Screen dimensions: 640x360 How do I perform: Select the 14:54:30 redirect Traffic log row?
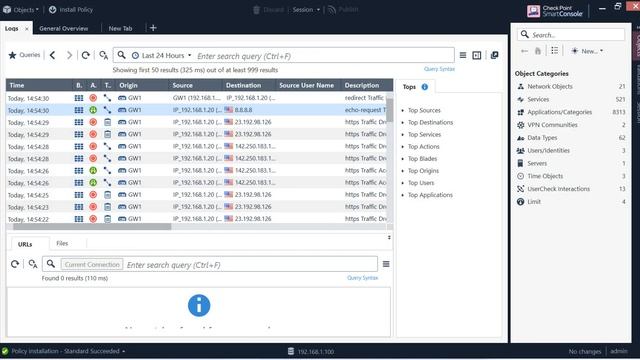[196, 98]
